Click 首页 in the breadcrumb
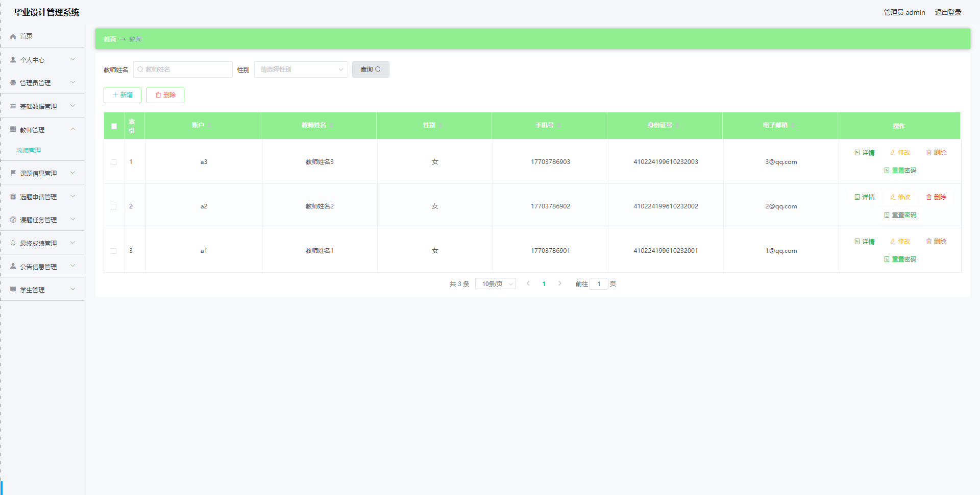This screenshot has width=980, height=495. (x=110, y=39)
